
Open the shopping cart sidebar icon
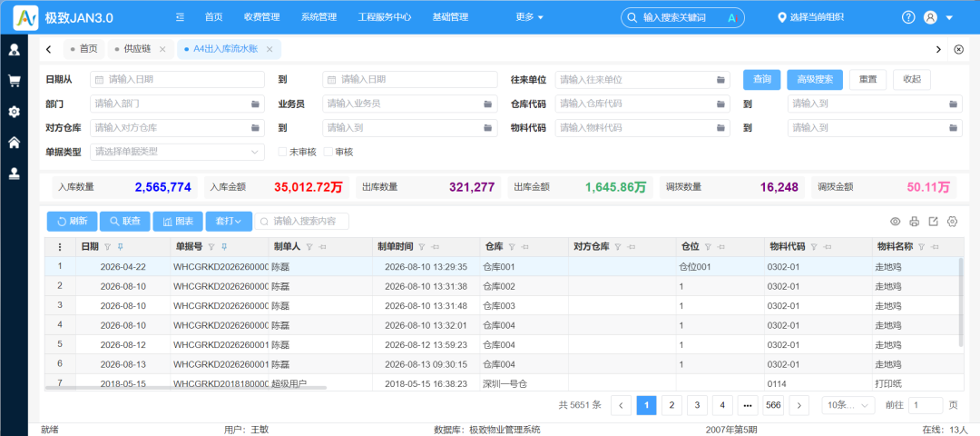pyautogui.click(x=14, y=81)
